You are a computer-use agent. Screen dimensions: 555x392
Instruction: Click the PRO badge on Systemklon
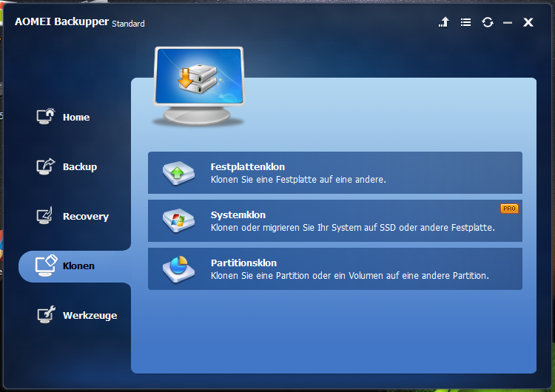click(x=509, y=209)
